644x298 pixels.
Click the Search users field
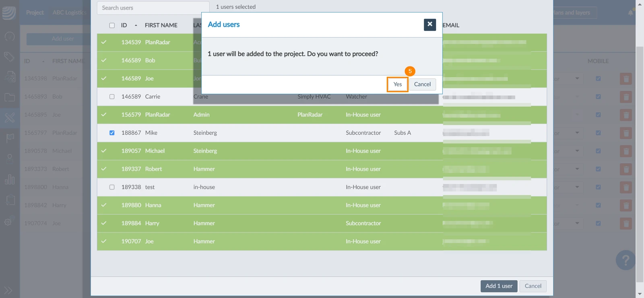[153, 8]
